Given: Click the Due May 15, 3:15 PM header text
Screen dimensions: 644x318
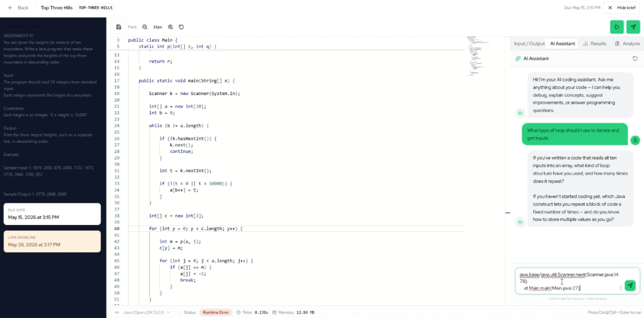Looking at the screenshot, I should point(582,7).
